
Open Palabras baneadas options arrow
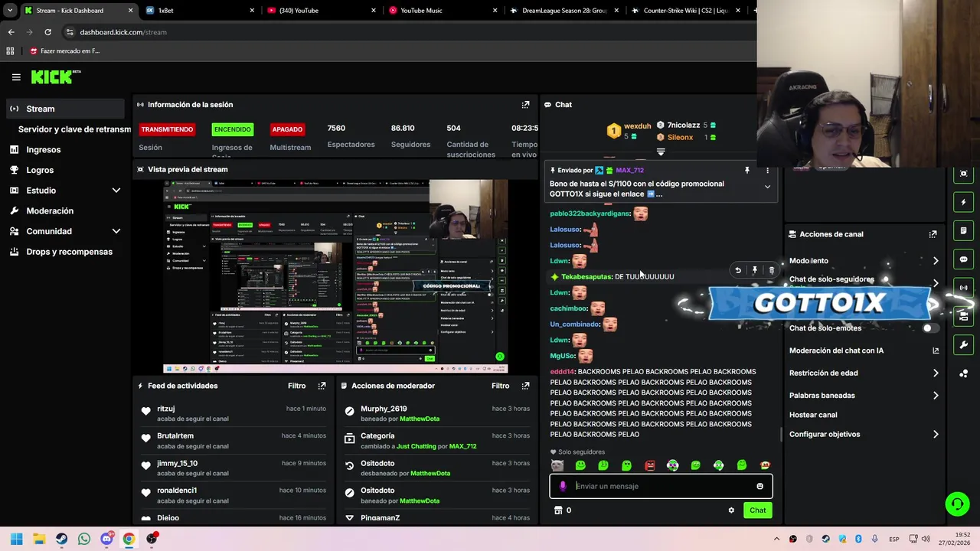(936, 396)
